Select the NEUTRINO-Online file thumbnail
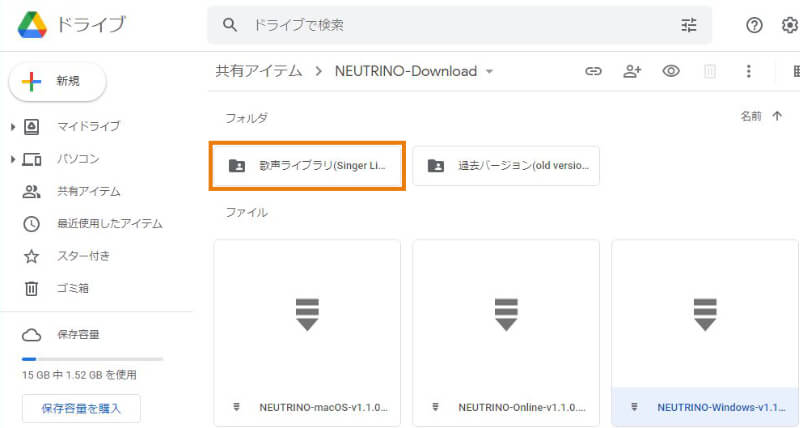 tap(506, 315)
